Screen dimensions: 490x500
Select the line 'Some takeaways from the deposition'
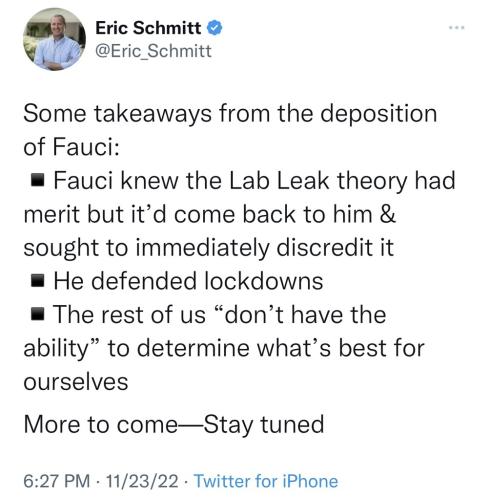(230, 114)
